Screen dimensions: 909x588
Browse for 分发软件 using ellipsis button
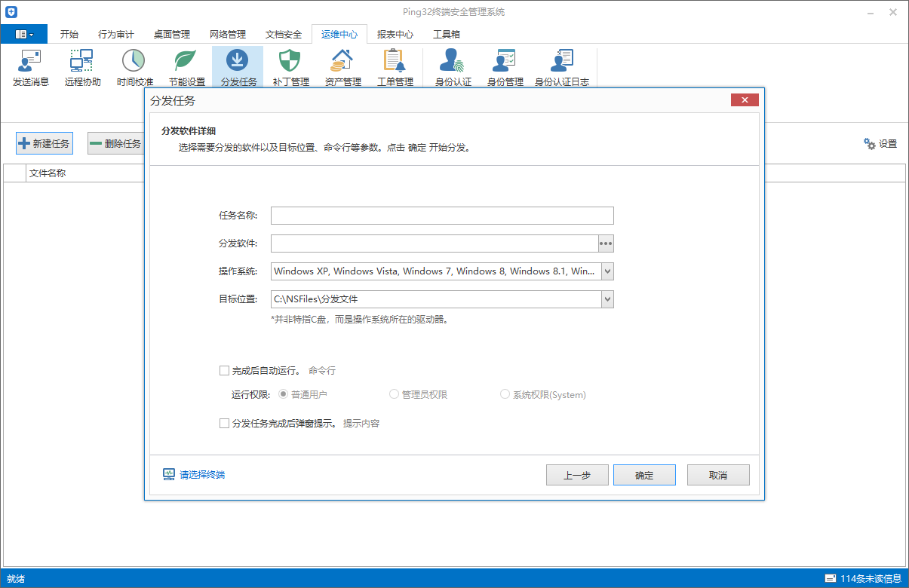tap(606, 243)
